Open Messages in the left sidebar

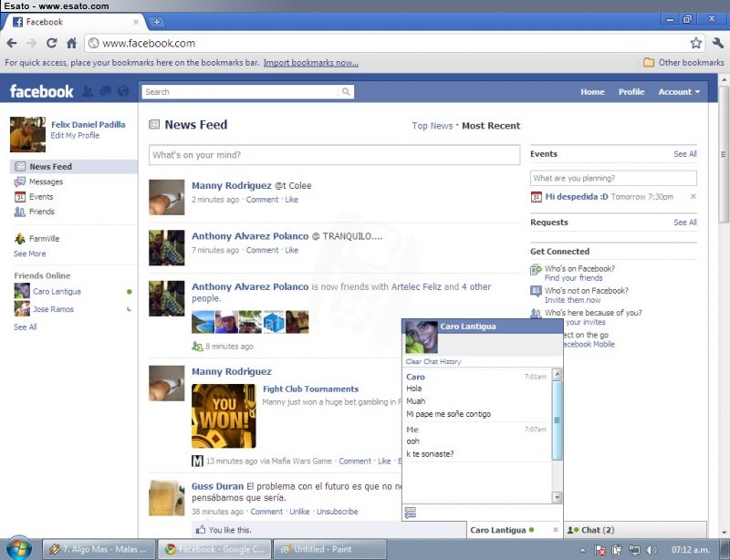tap(46, 181)
